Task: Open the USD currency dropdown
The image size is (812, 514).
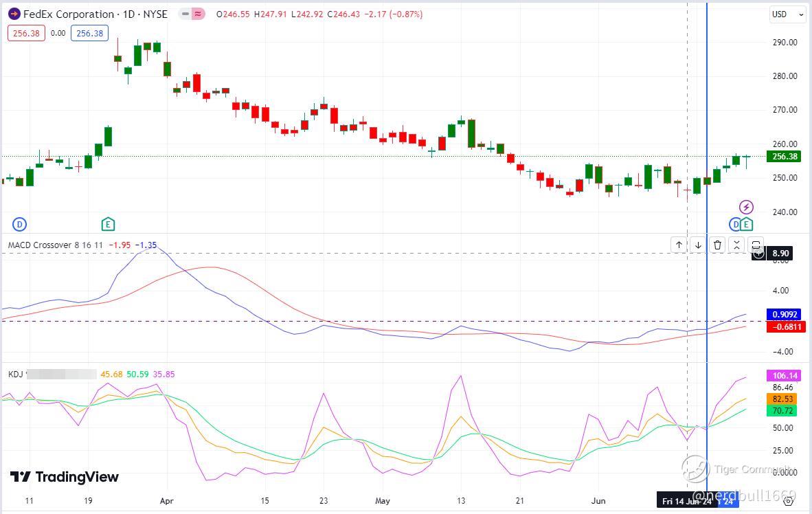Action: click(x=787, y=14)
